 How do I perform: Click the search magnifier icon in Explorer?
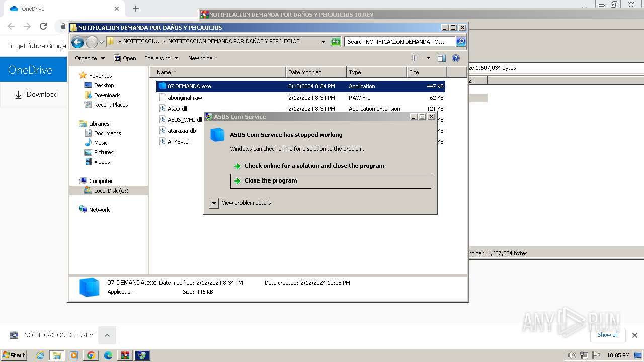pos(460,42)
